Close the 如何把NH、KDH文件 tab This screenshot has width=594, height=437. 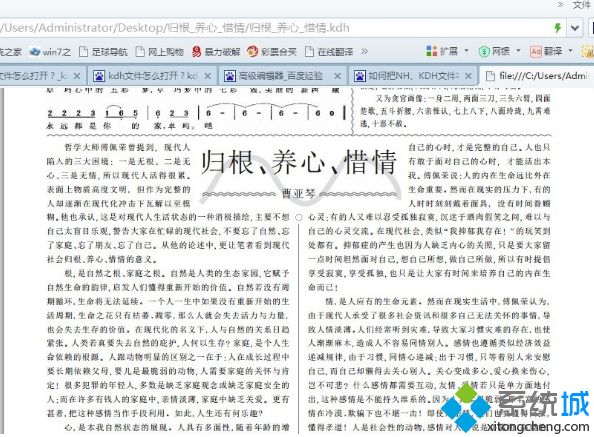[x=468, y=76]
